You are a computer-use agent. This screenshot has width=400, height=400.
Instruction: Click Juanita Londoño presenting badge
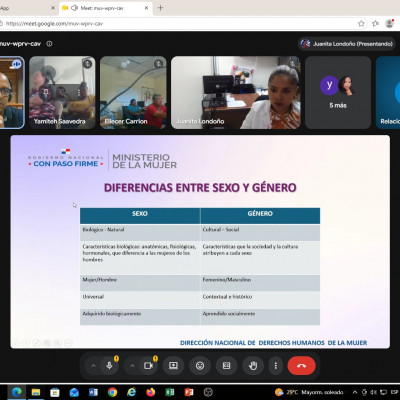point(347,44)
